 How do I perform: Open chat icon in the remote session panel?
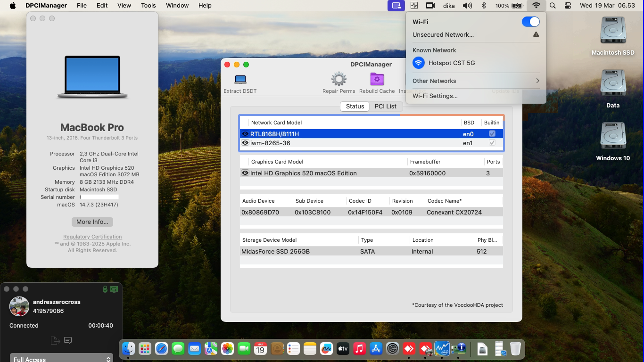(x=68, y=340)
